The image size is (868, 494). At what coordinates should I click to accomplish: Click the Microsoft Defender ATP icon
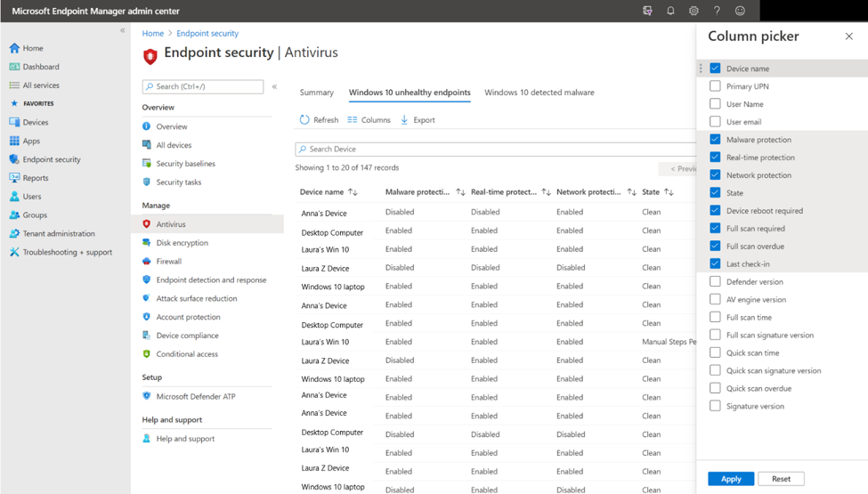(147, 396)
